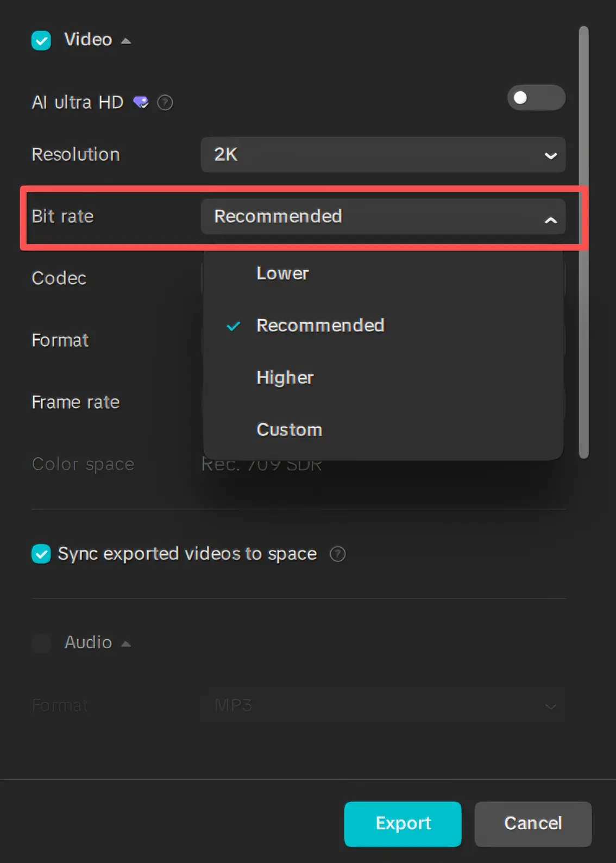Click the chevron on the MP3 Format dropdown

point(550,706)
